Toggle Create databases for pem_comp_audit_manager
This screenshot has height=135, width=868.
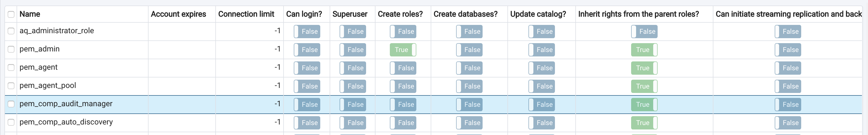click(469, 104)
